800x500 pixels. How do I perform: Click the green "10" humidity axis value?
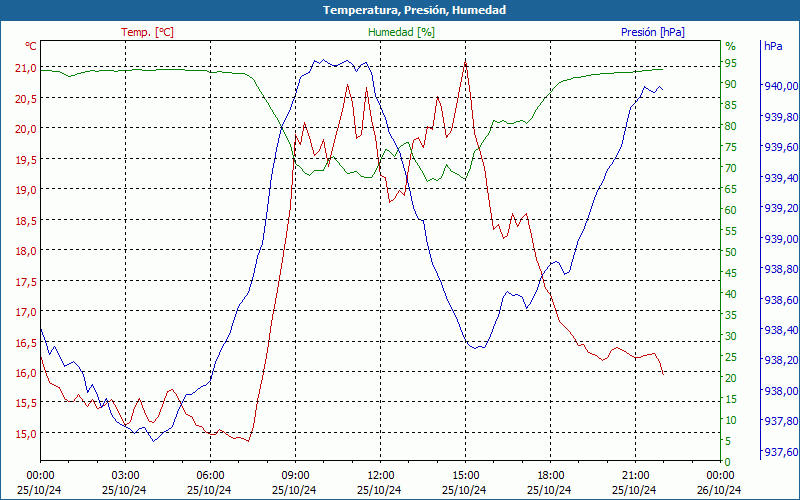(x=731, y=420)
